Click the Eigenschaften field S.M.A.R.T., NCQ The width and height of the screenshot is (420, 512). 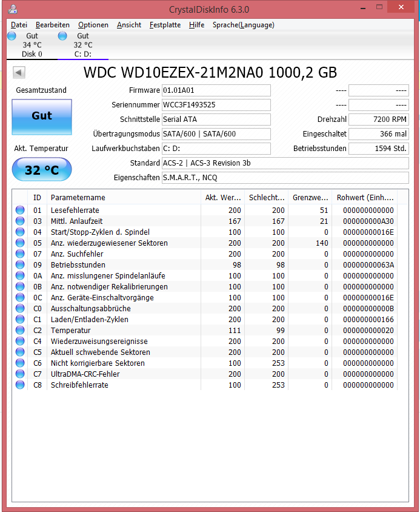[285, 178]
